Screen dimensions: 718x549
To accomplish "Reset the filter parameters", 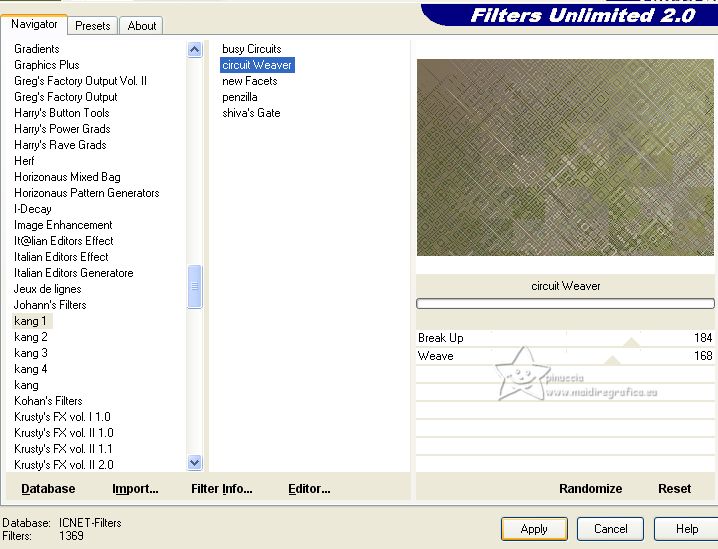I will [x=674, y=489].
